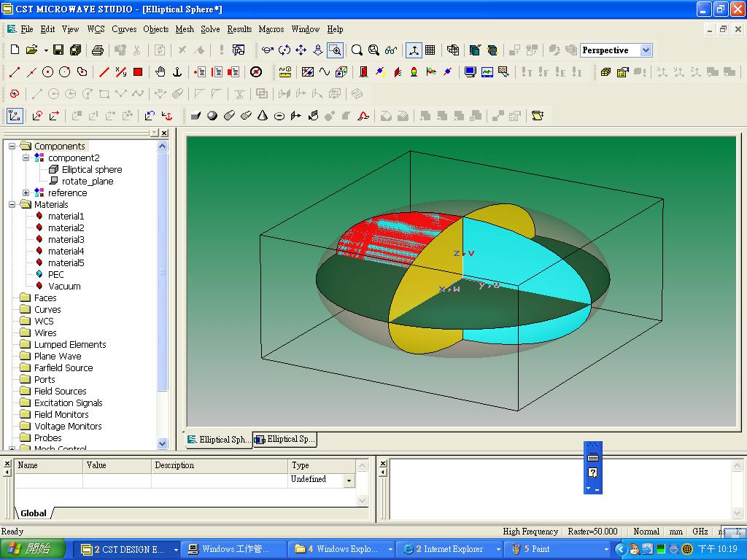
Task: Click the Print icon
Action: (97, 50)
